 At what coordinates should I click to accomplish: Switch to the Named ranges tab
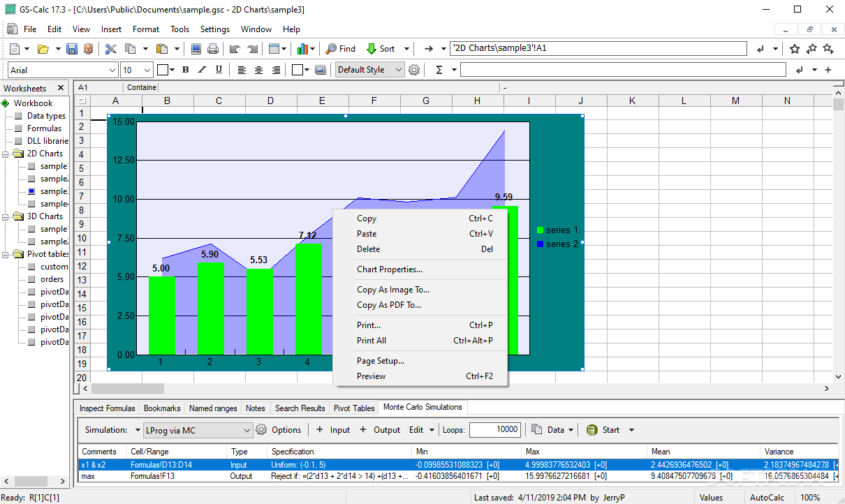pyautogui.click(x=213, y=408)
